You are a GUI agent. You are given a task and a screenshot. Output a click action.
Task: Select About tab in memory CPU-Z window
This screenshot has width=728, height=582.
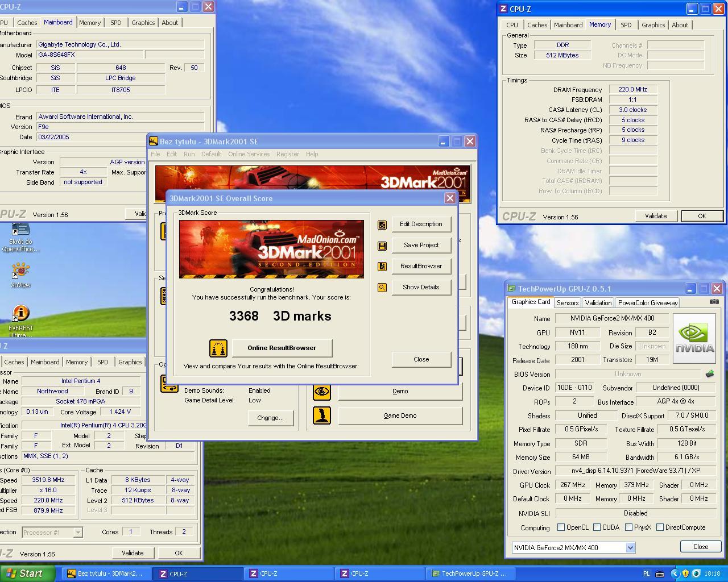tap(680, 25)
